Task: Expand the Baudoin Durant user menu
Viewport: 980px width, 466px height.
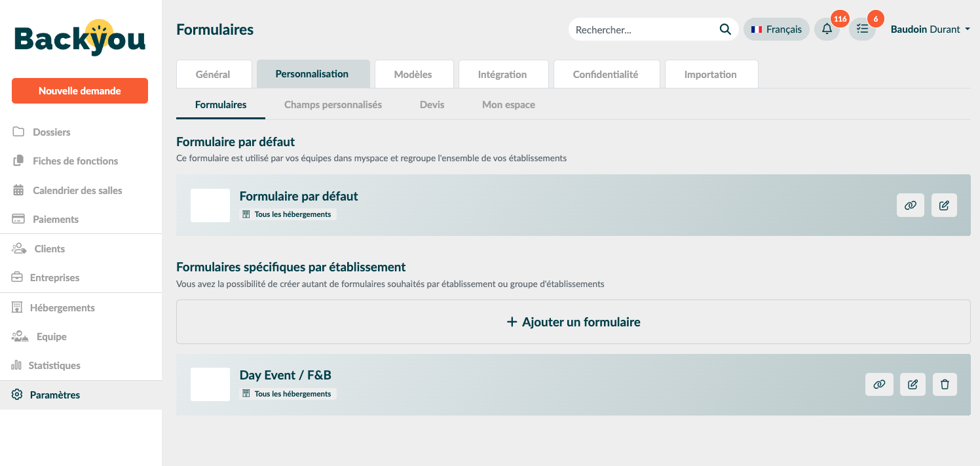Action: (930, 29)
